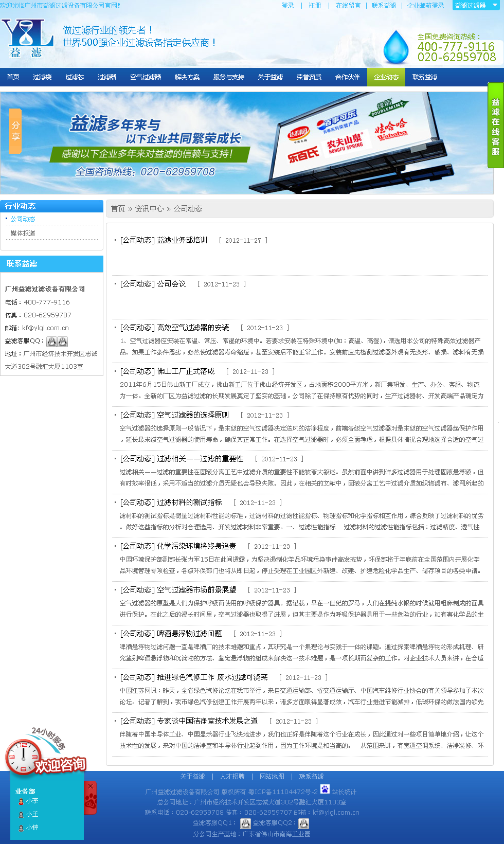Click the footer 益滤客服QQ2 penguin icon

[x=303, y=823]
